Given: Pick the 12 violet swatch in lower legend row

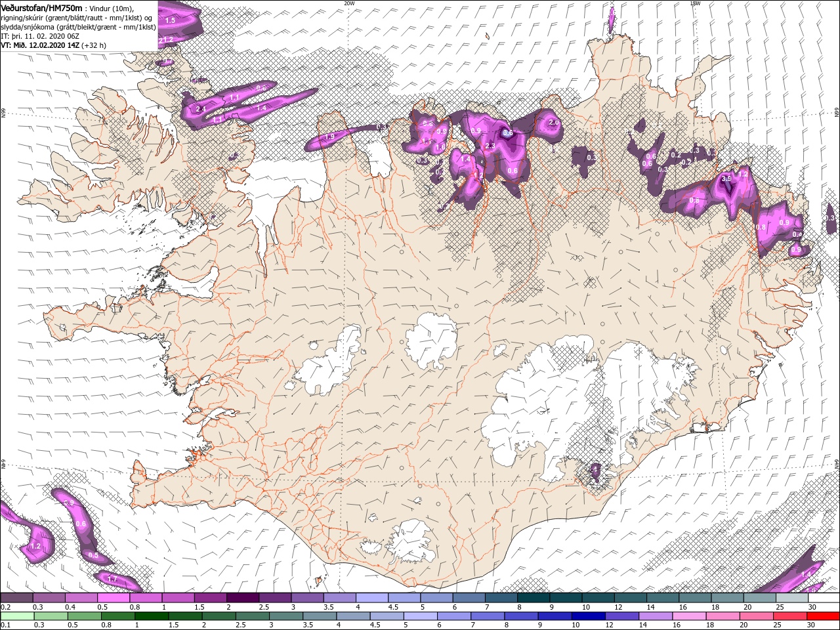Looking at the screenshot, I should coord(621,616).
